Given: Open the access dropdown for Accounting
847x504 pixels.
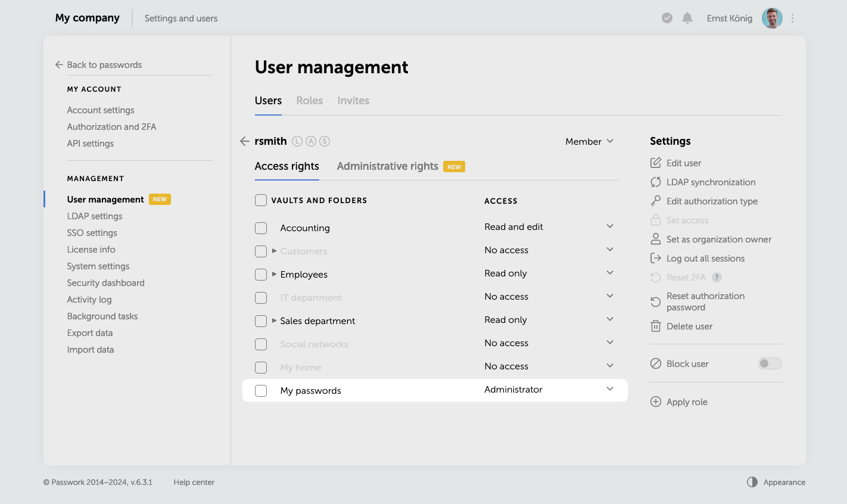Looking at the screenshot, I should click(609, 226).
